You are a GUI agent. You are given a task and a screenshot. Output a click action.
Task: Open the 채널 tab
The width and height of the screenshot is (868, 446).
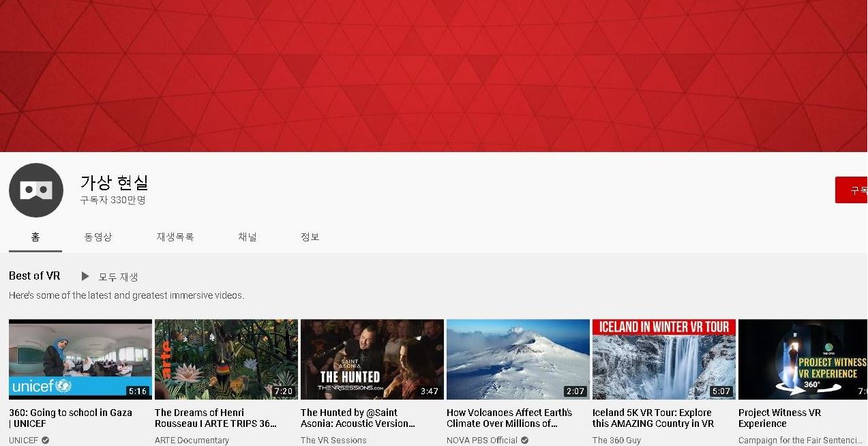click(248, 237)
